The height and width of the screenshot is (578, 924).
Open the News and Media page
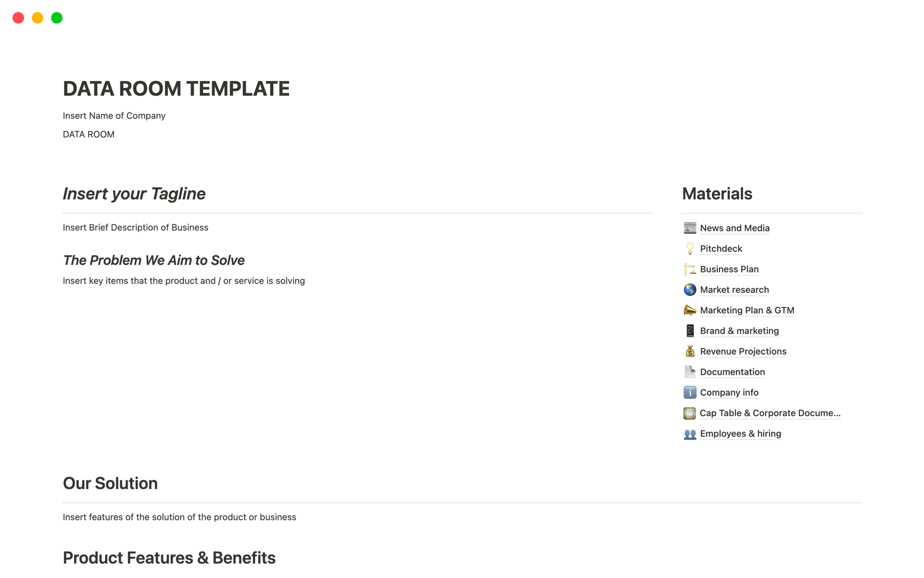click(734, 228)
